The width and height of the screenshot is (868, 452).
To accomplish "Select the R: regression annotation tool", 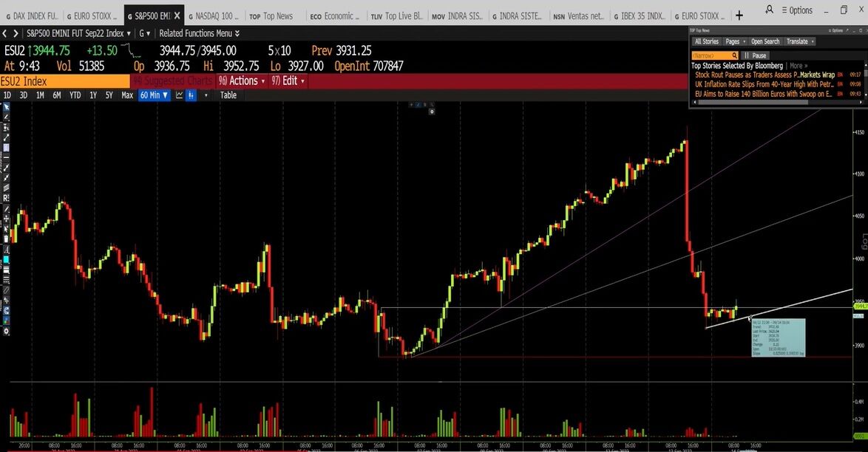I will 6,197.
